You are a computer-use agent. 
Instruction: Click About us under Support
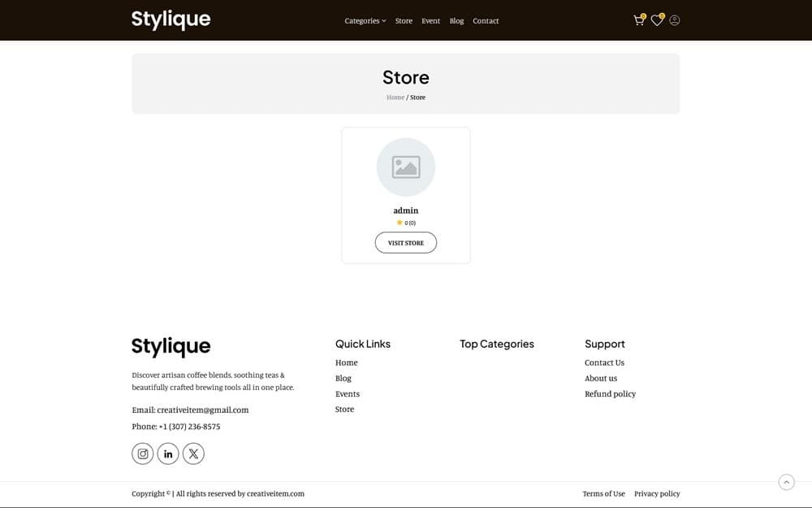point(601,379)
